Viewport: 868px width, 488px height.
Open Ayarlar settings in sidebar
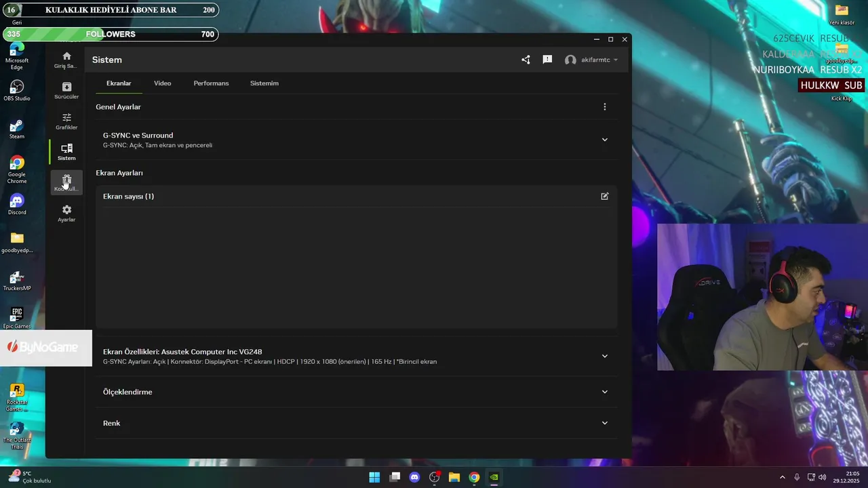pyautogui.click(x=66, y=213)
